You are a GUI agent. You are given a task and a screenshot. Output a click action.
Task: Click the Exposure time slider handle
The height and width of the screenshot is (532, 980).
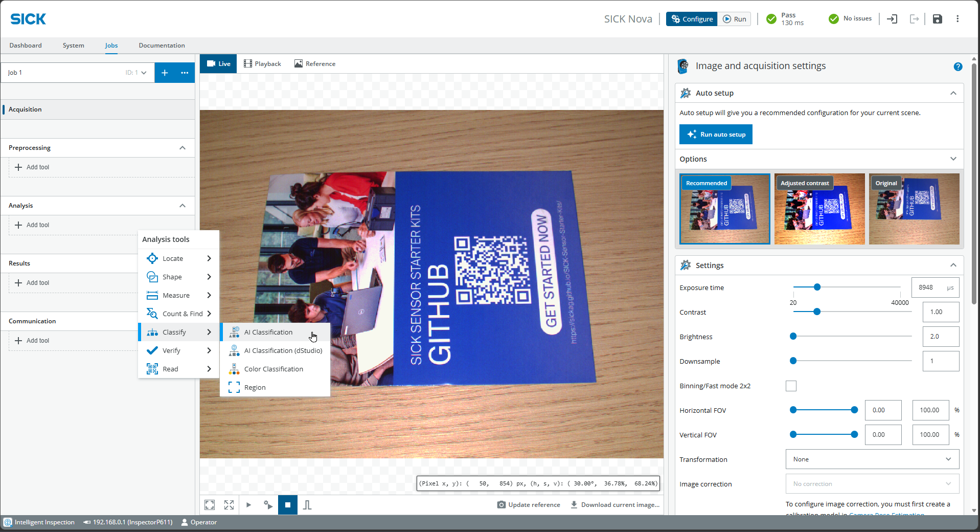pyautogui.click(x=817, y=287)
